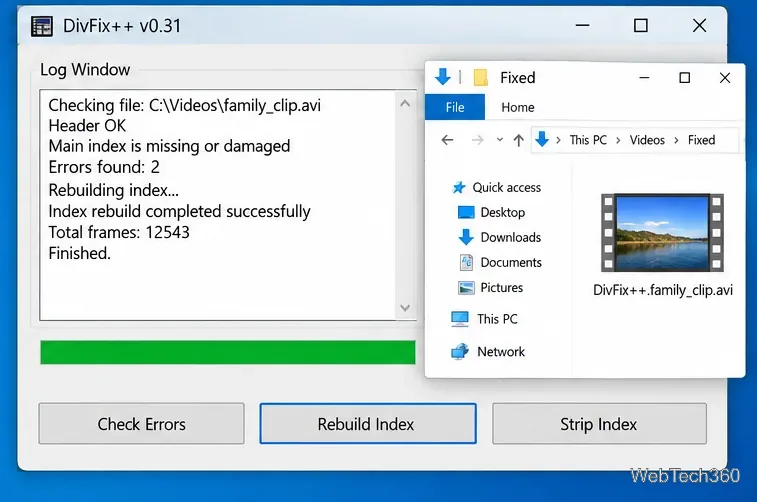Image resolution: width=757 pixels, height=502 pixels.
Task: Click the This PC monitor icon in sidebar
Action: tap(460, 319)
